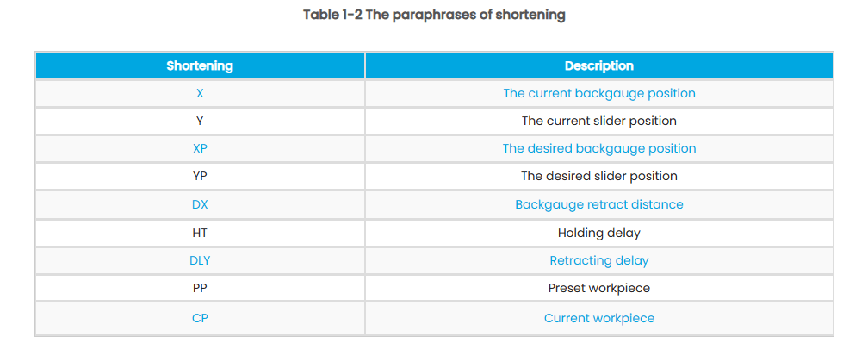868x349 pixels.
Task: Click the table title about paraphrases of shortening
Action: click(x=434, y=16)
